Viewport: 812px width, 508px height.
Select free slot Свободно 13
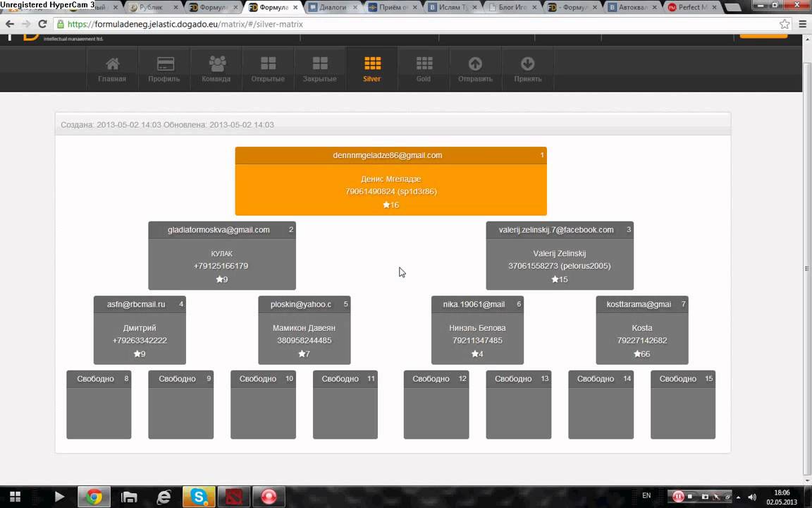click(519, 404)
